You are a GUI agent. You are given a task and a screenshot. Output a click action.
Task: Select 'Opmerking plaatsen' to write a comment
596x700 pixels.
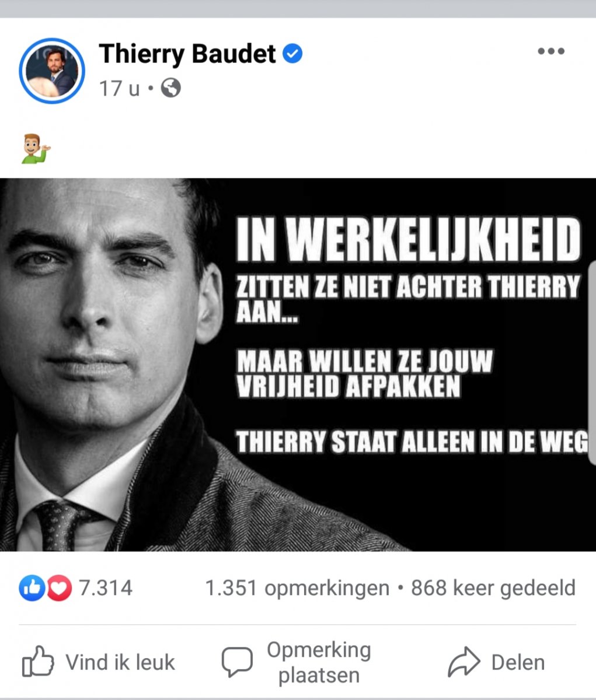[x=319, y=663]
